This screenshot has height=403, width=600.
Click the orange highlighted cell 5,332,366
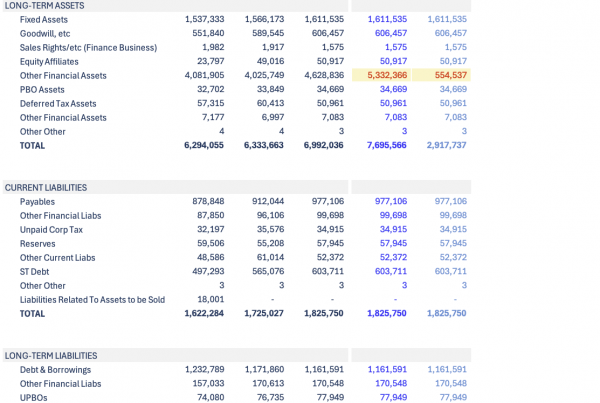(x=386, y=75)
